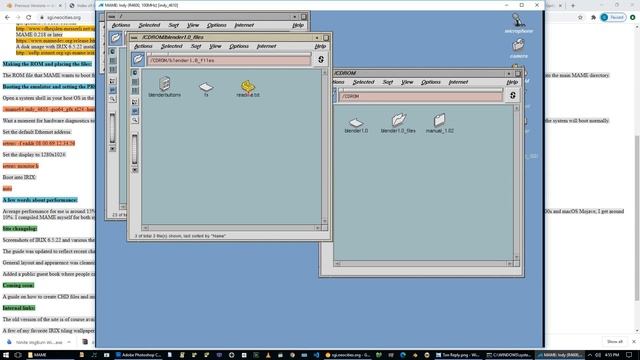This screenshot has height=360, width=640.
Task: Reload the browser page
Action: pos(29,17)
